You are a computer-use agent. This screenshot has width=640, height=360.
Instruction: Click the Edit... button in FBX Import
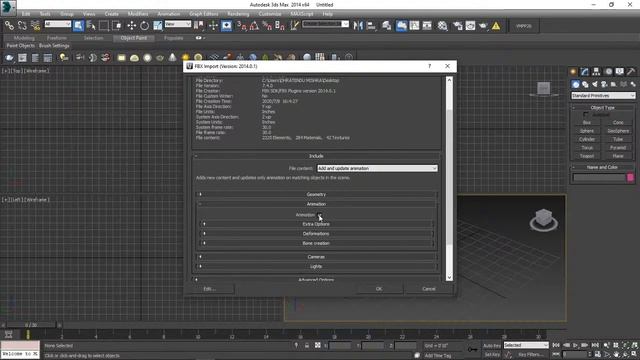209,289
